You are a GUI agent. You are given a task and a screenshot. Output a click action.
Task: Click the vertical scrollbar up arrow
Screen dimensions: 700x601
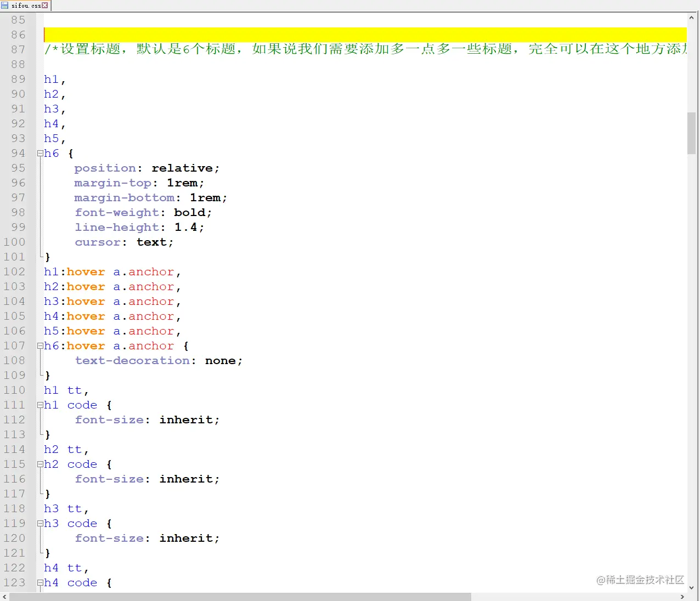[x=691, y=18]
